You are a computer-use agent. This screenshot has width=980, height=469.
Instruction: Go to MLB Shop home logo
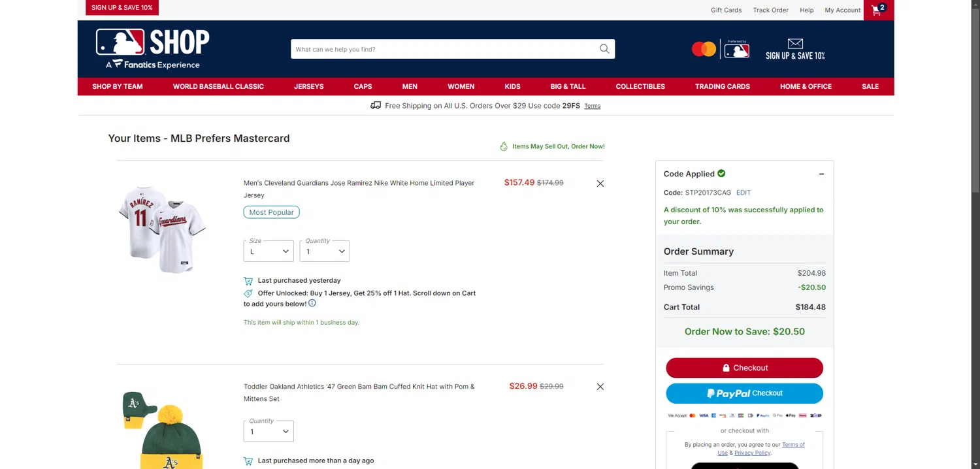pyautogui.click(x=152, y=48)
